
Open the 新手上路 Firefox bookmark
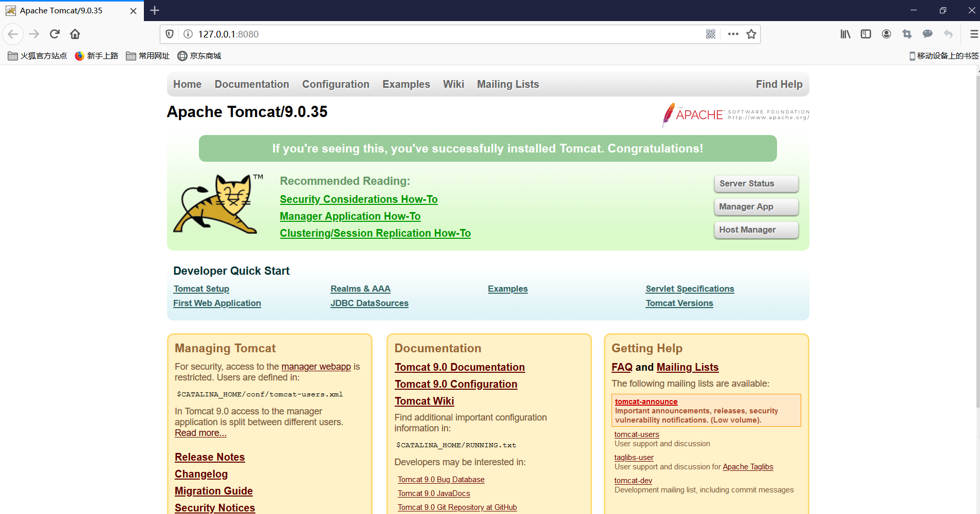97,56
